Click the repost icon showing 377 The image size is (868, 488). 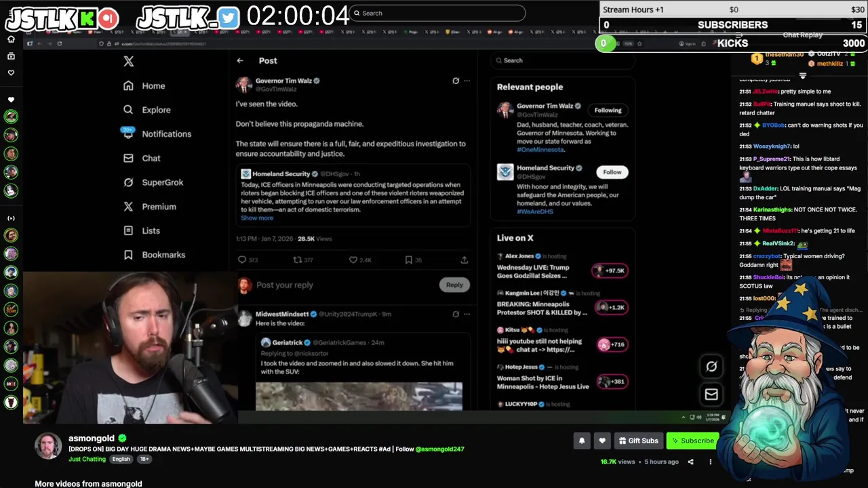[297, 260]
